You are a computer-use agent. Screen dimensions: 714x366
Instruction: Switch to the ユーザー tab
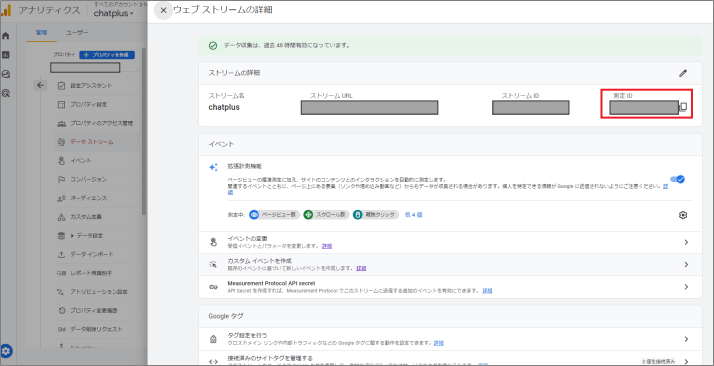[77, 33]
